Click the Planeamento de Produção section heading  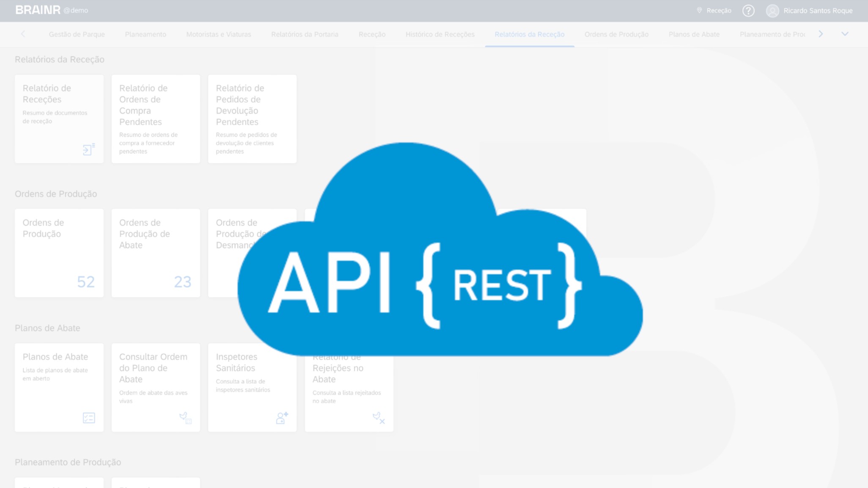[x=68, y=462]
